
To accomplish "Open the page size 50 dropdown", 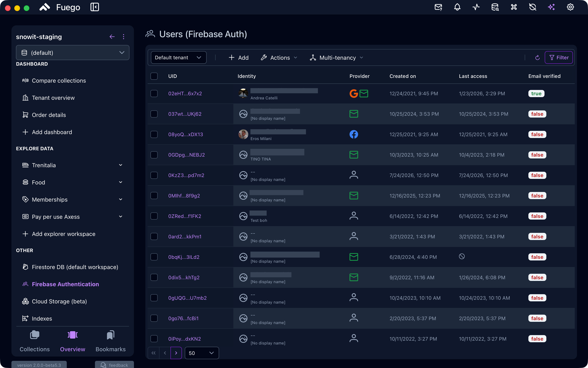I will click(202, 353).
